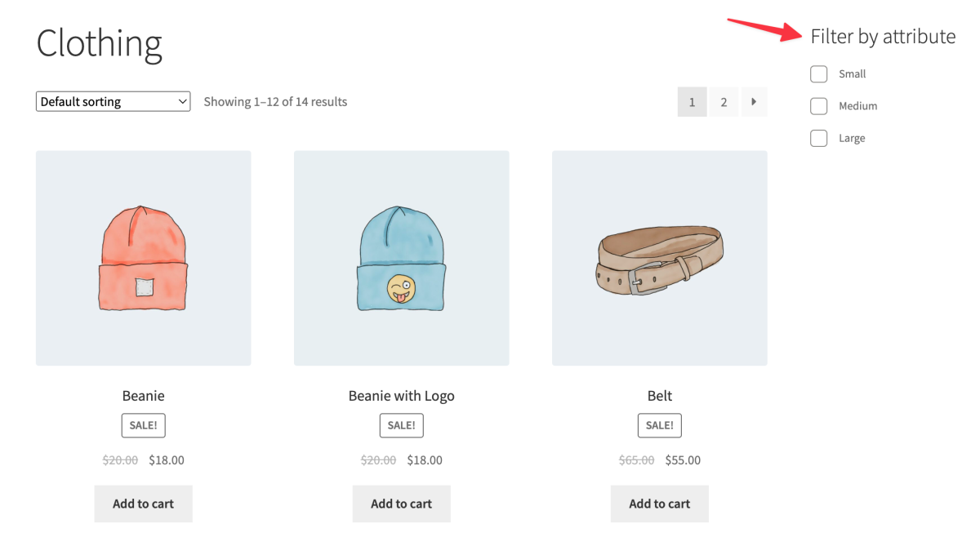Add Beanie with Logo to cart
Screen dimensions: 980x555
click(x=401, y=504)
